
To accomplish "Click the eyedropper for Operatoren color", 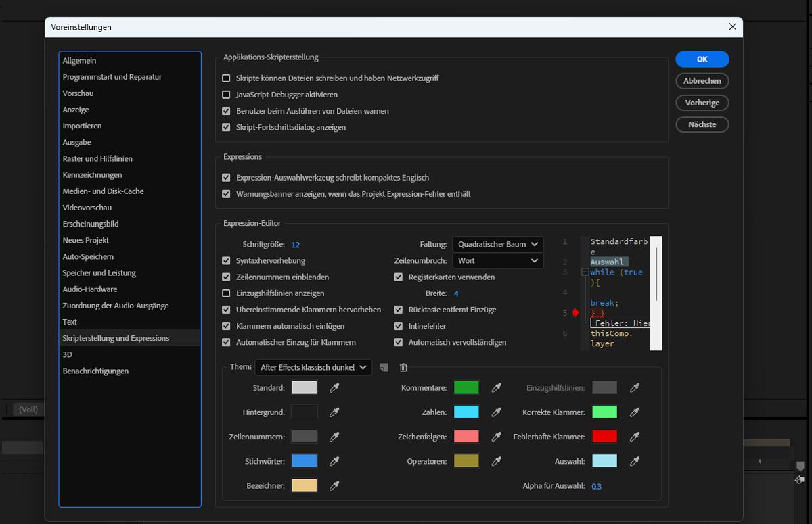I will click(497, 461).
